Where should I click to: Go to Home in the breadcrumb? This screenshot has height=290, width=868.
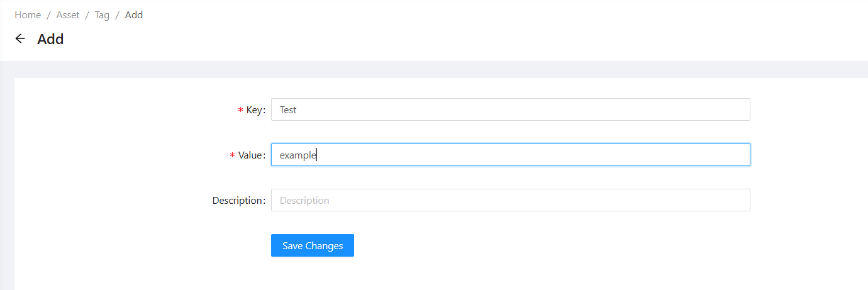point(28,15)
